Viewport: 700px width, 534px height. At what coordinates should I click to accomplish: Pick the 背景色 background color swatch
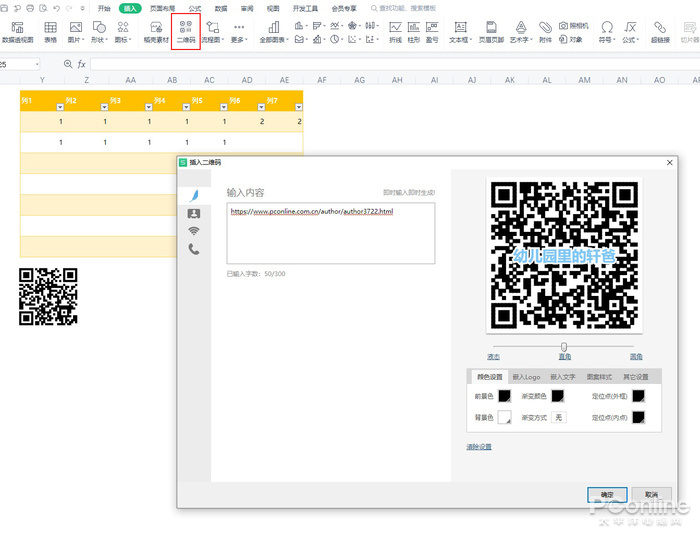[504, 417]
